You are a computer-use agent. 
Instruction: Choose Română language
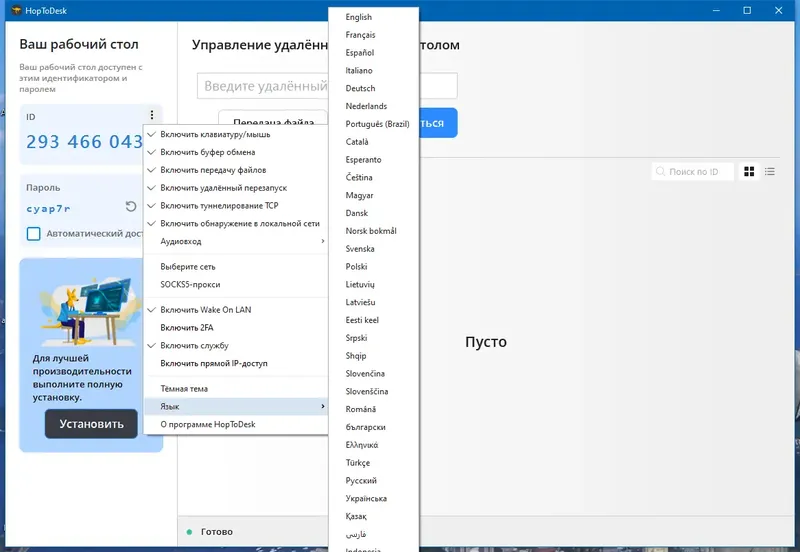click(x=373, y=410)
